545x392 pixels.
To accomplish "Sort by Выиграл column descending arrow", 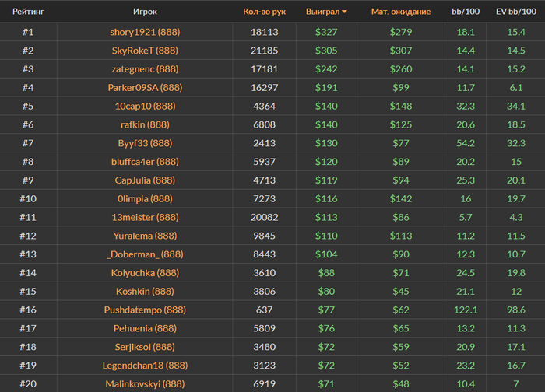I will [x=345, y=12].
